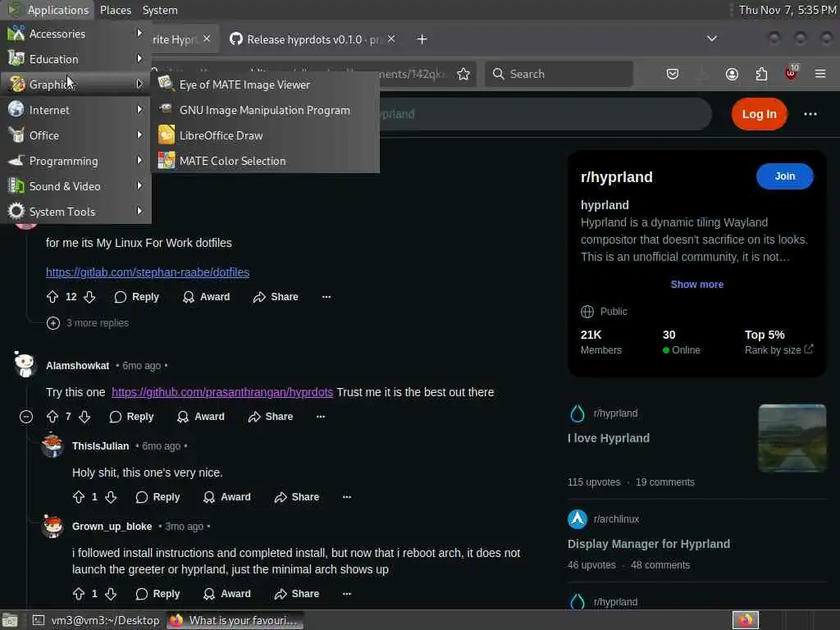Open the Firefox account icon
Viewport: 840px width, 630px height.
click(732, 74)
